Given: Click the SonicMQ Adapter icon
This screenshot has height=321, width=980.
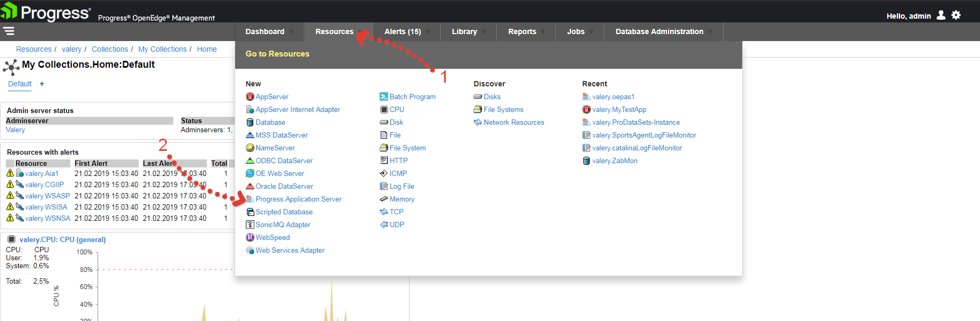Looking at the screenshot, I should 250,224.
